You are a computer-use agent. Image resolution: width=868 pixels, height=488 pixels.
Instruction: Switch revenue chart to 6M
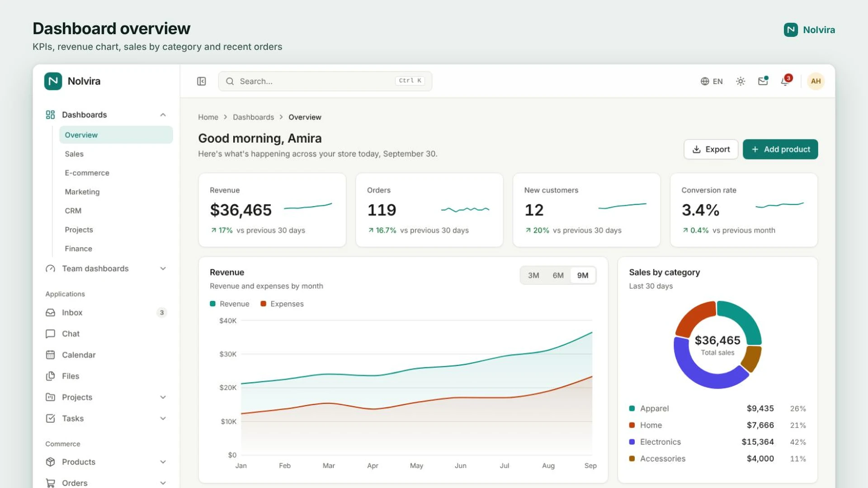pos(558,276)
